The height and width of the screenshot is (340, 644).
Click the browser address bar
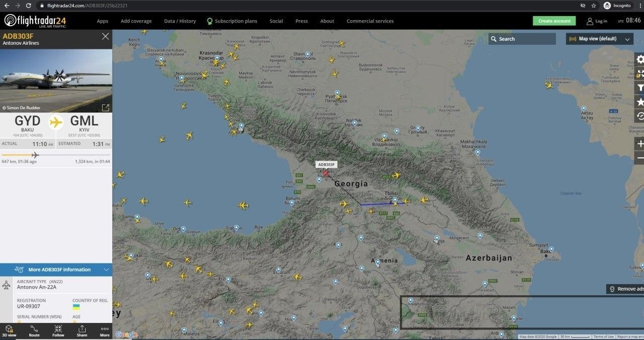point(307,6)
